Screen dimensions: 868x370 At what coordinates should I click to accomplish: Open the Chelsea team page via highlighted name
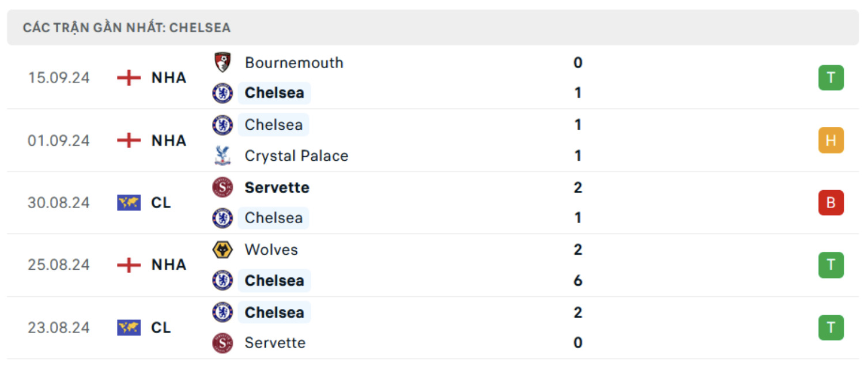point(274,93)
